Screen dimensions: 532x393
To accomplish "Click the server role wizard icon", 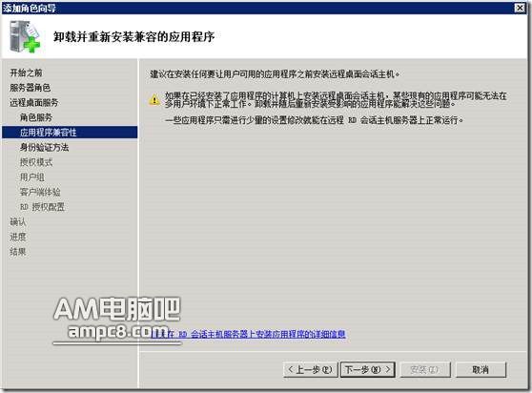I will [x=25, y=36].
